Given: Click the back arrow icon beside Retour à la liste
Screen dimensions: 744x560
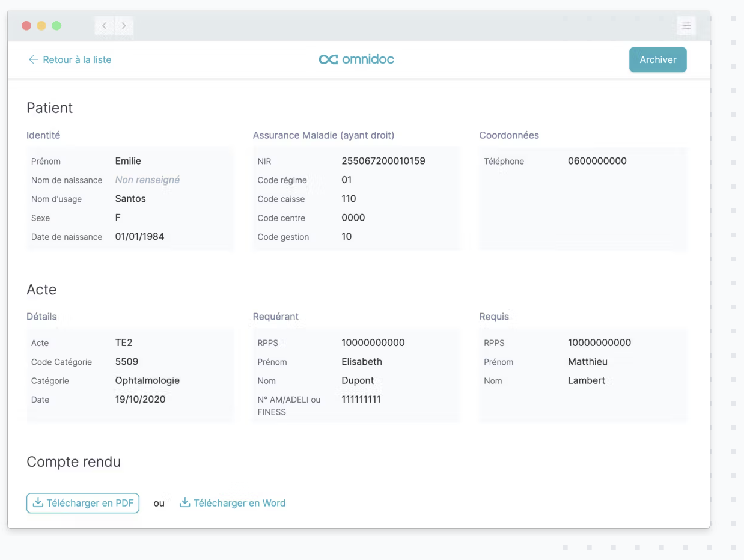Looking at the screenshot, I should click(33, 60).
